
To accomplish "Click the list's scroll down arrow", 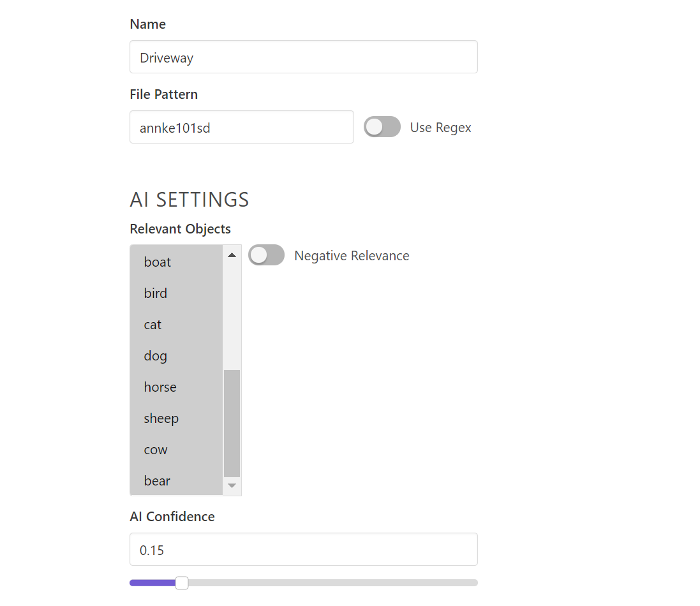I will [x=232, y=485].
